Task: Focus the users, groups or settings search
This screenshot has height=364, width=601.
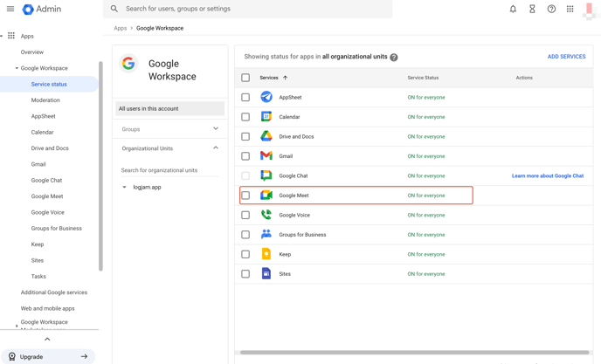Action: pyautogui.click(x=247, y=9)
